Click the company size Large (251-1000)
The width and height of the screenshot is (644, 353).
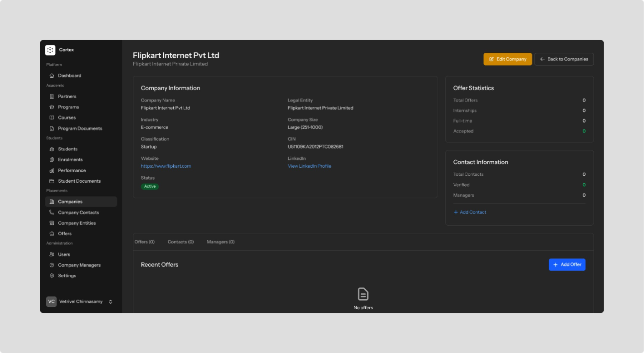[x=305, y=127]
